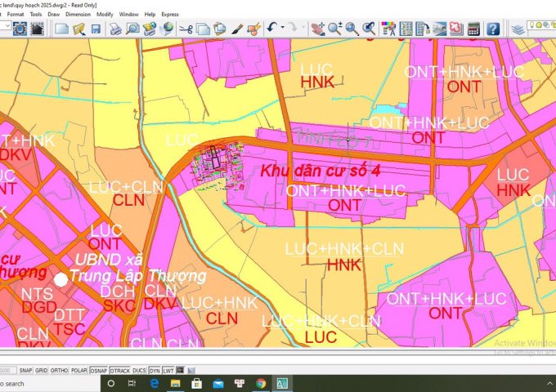Viewport: 556px width, 392px height.
Task: Toggle DYN dynamic input
Action: pos(155,371)
